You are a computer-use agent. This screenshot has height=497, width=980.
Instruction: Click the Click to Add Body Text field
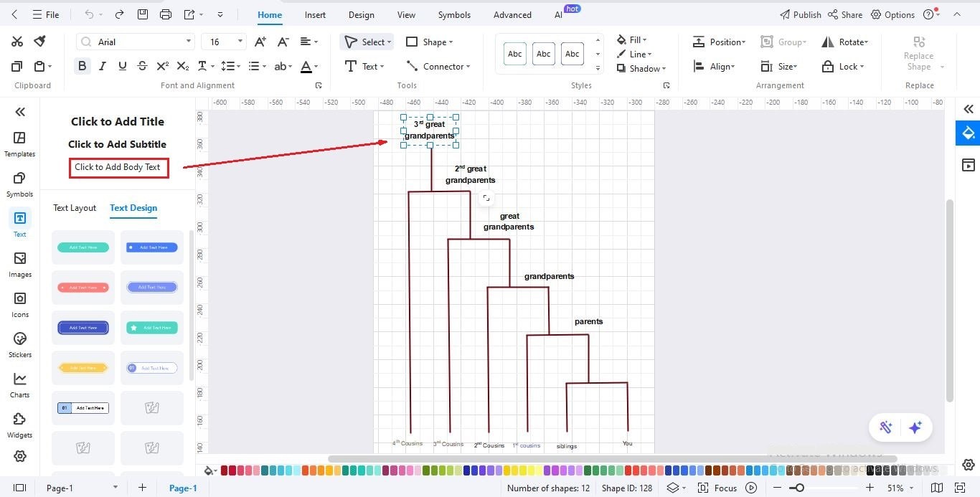tap(118, 166)
